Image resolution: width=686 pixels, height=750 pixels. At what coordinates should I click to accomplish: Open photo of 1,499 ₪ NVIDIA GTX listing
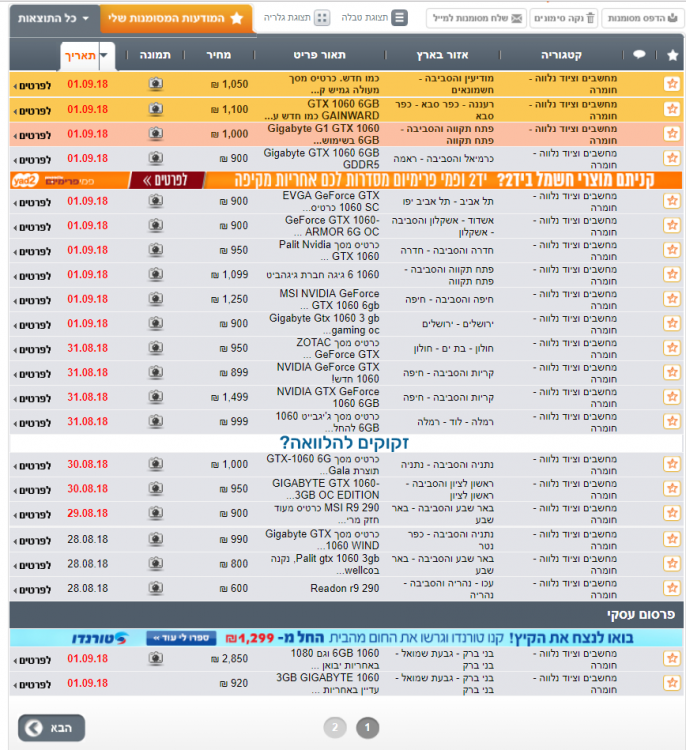pyautogui.click(x=155, y=397)
